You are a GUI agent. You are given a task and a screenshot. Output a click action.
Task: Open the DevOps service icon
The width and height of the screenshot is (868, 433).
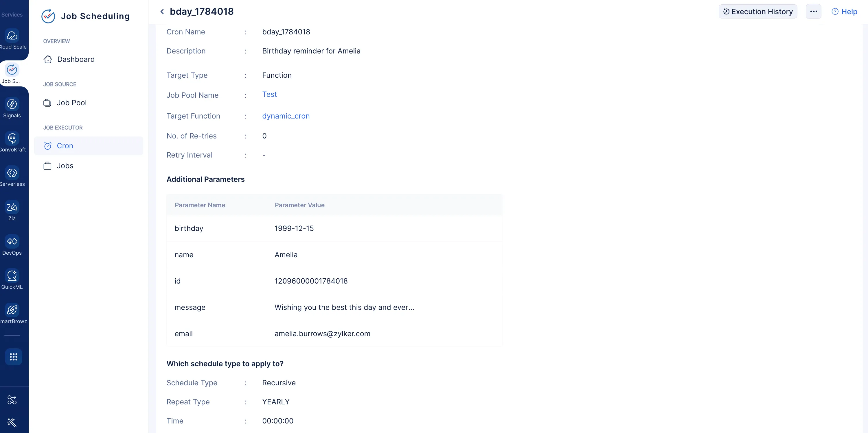[x=12, y=241]
